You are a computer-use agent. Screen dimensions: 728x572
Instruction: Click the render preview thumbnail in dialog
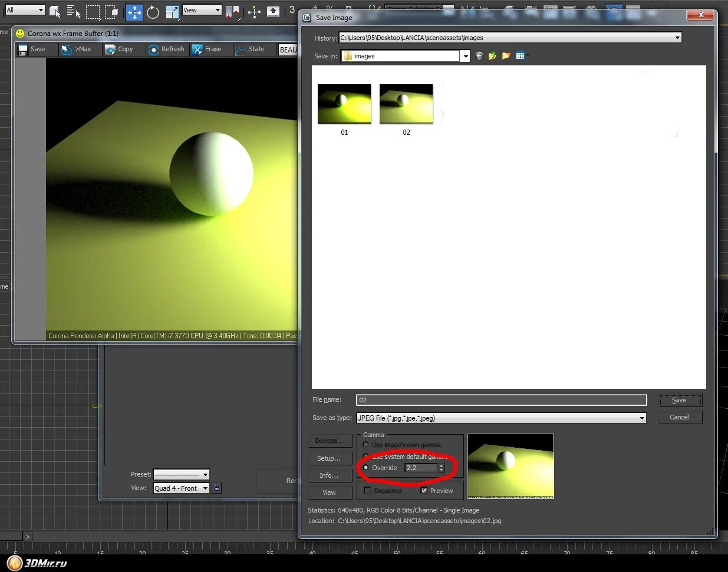click(510, 466)
